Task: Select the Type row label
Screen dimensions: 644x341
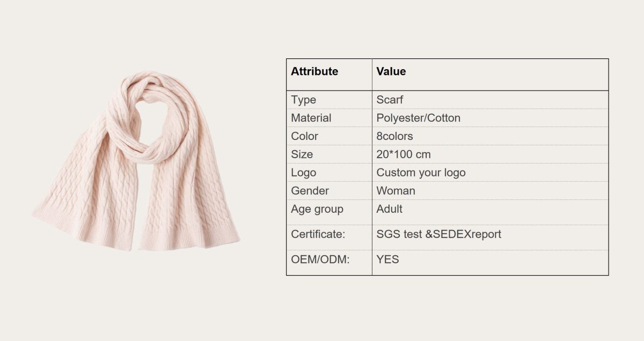Action: tap(303, 100)
